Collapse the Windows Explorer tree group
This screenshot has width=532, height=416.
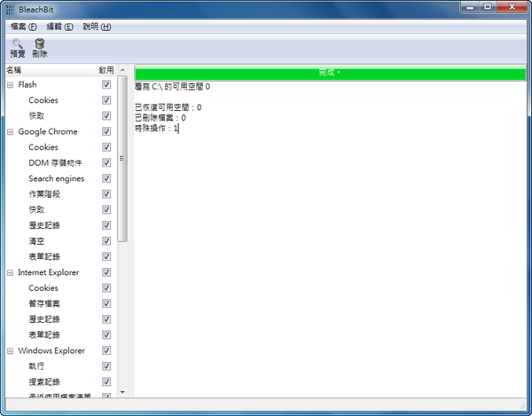point(10,351)
